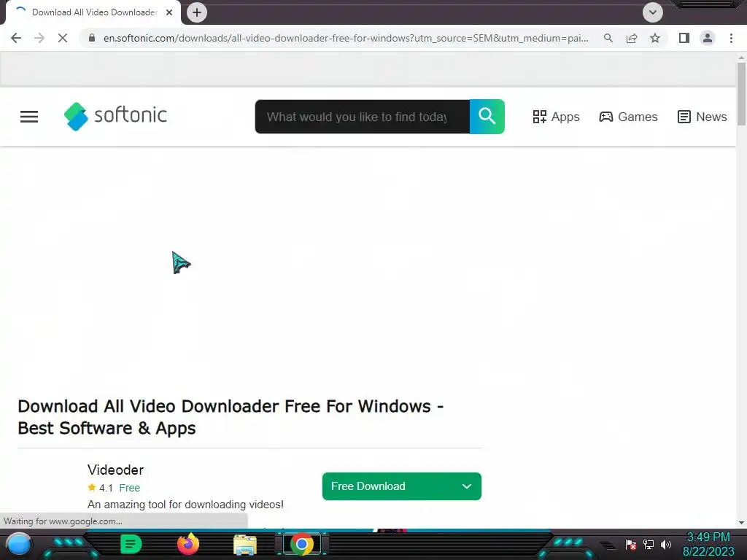The image size is (747, 560).
Task: Click the address bar URL
Action: [x=345, y=38]
